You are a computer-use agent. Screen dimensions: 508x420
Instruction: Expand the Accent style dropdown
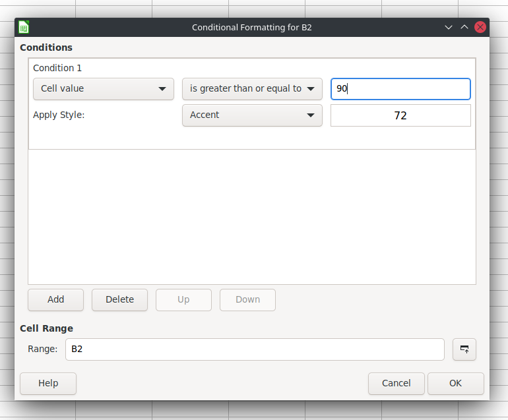tap(252, 115)
